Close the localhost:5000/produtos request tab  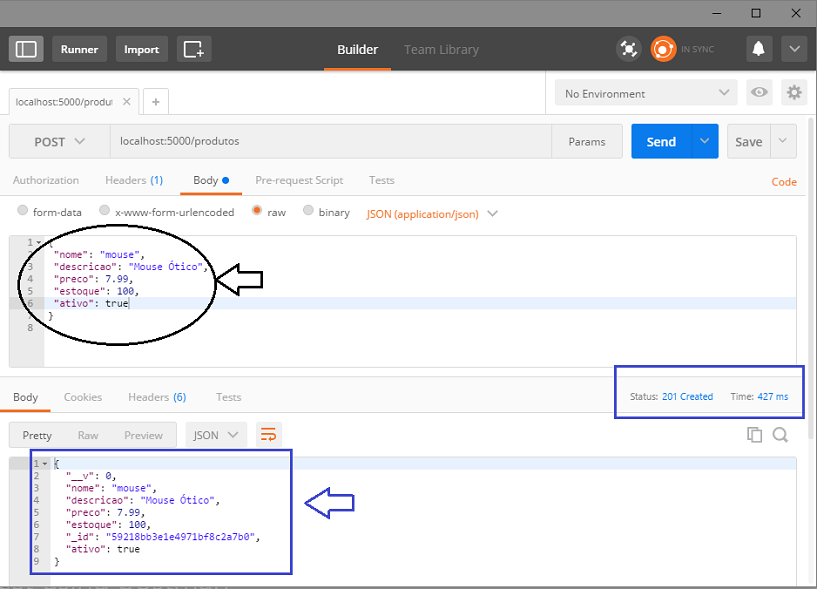(127, 102)
